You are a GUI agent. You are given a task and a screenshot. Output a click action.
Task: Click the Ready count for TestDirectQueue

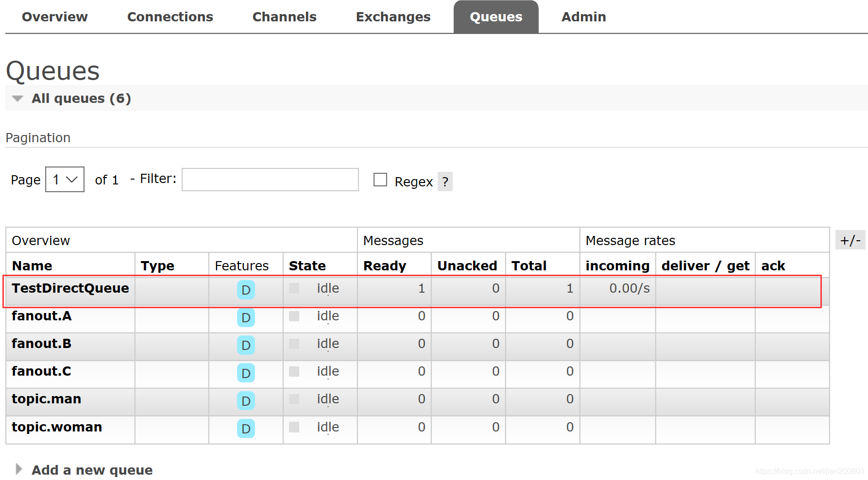tap(422, 288)
